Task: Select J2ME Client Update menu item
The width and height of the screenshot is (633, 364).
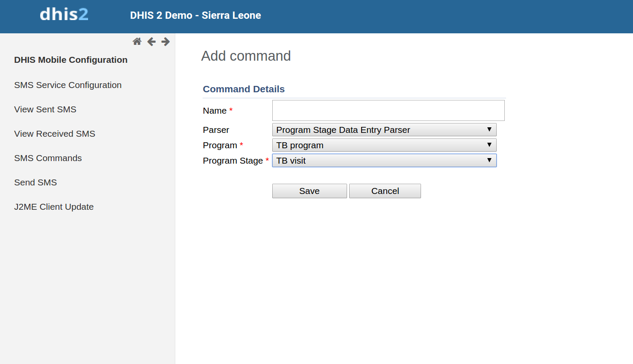Action: 54,207
